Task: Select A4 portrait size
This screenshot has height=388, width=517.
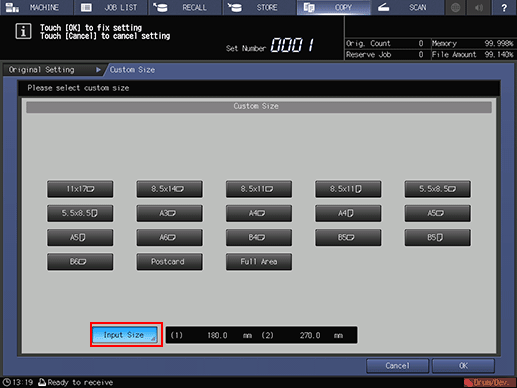Action: [x=348, y=213]
